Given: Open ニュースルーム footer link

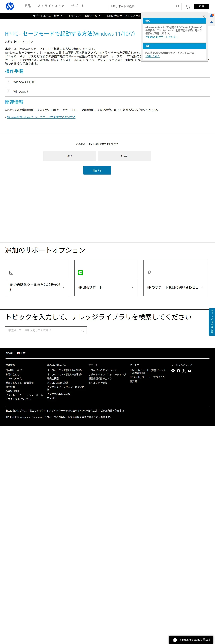Looking at the screenshot, I should click(x=14, y=379).
